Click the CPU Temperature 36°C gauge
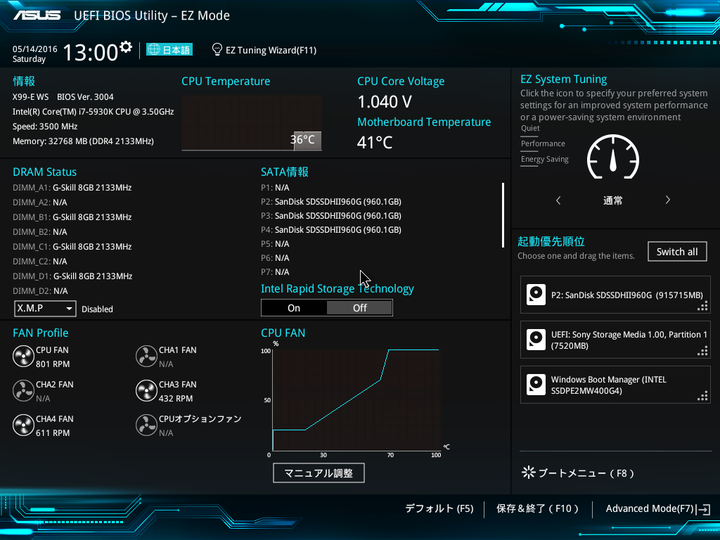The width and height of the screenshot is (720, 540). 252,123
